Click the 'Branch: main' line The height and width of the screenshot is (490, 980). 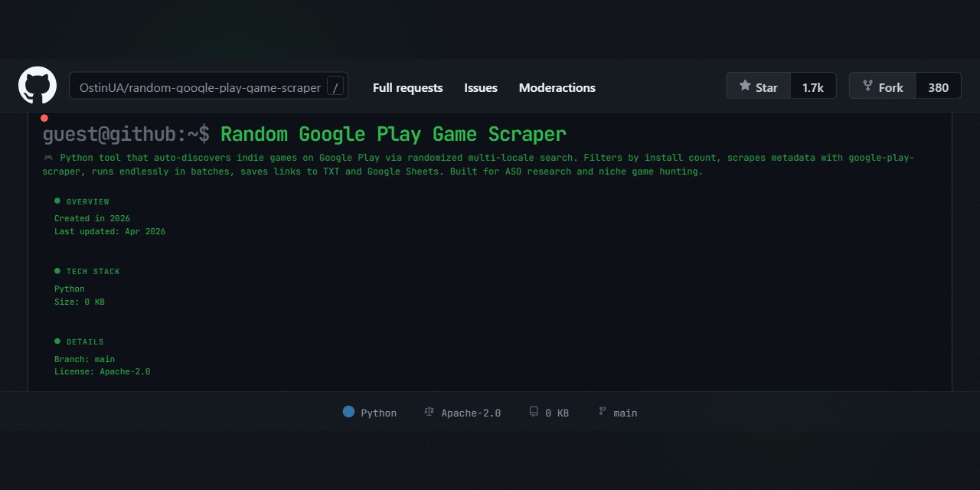point(84,359)
